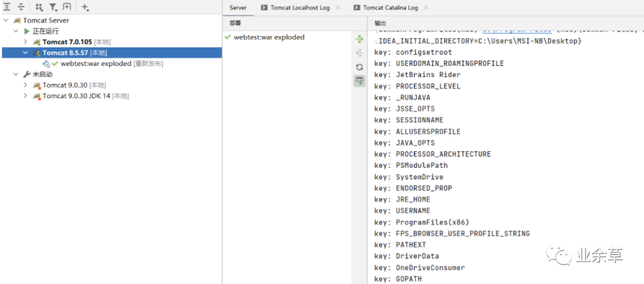This screenshot has width=644, height=284.
Task: Click output line 'key: JetBrains Rider'
Action: click(417, 75)
